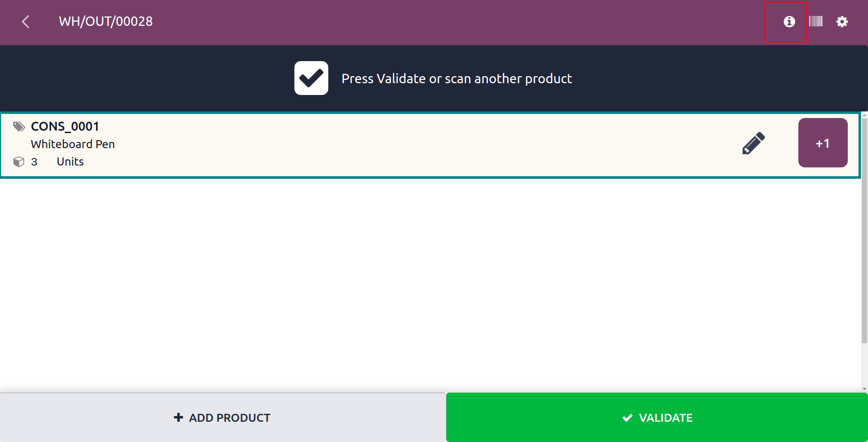Image resolution: width=868 pixels, height=442 pixels.
Task: Click the scrollbar up arrow
Action: [864, 115]
